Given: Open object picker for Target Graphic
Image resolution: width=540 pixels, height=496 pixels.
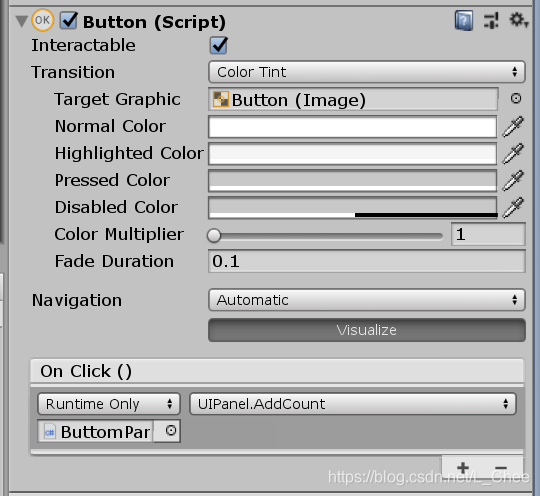Looking at the screenshot, I should [516, 99].
